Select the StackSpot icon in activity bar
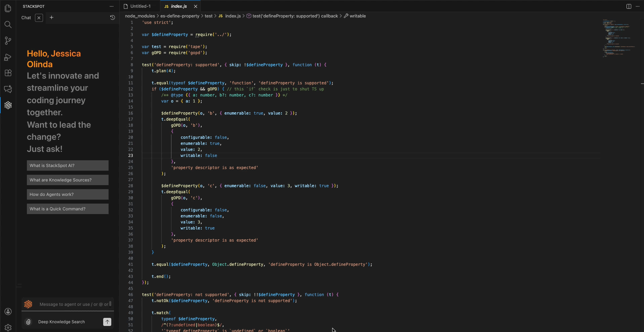644x332 pixels. (8, 105)
